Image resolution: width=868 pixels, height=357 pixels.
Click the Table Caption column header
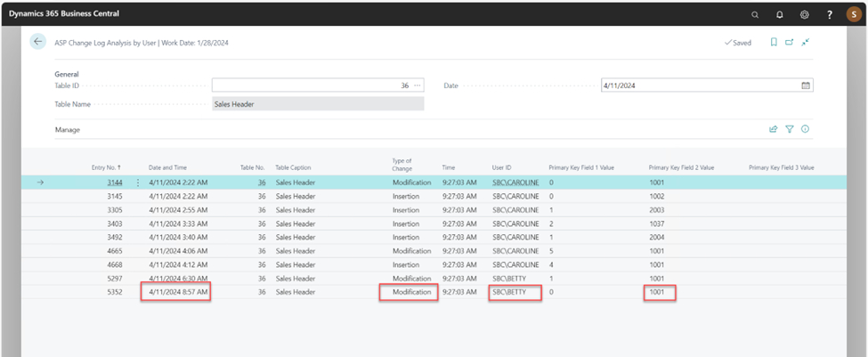(294, 167)
